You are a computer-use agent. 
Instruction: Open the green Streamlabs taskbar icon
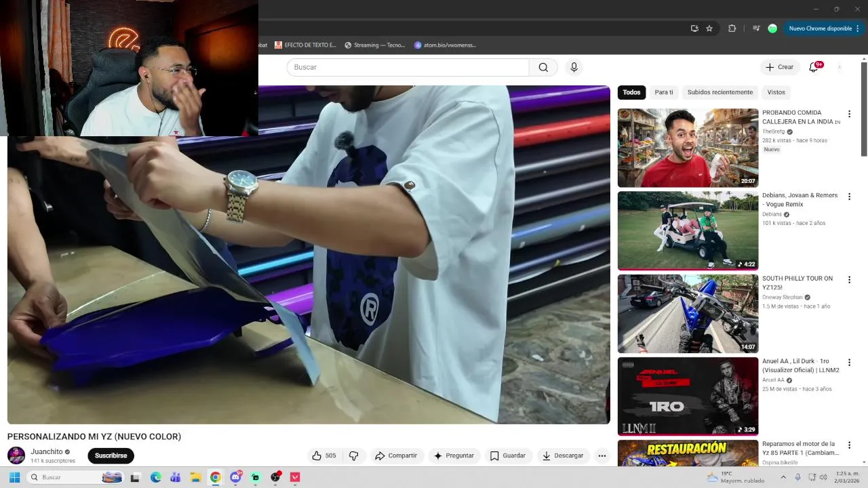tap(255, 477)
